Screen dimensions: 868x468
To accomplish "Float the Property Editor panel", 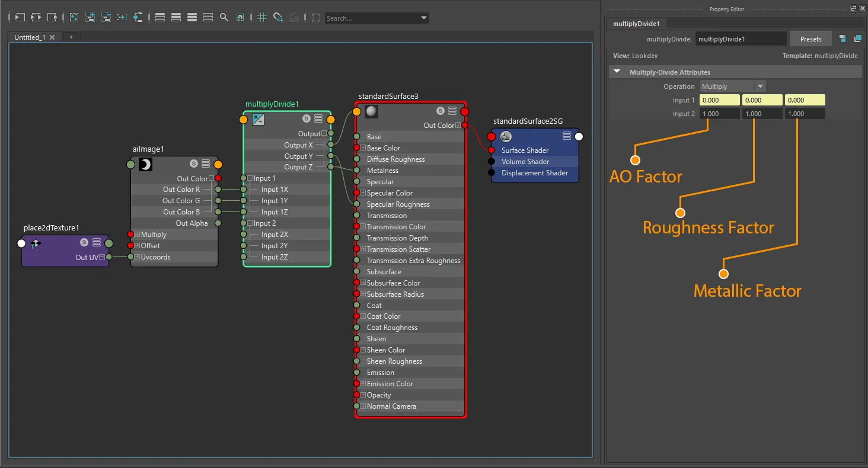I will 853,8.
